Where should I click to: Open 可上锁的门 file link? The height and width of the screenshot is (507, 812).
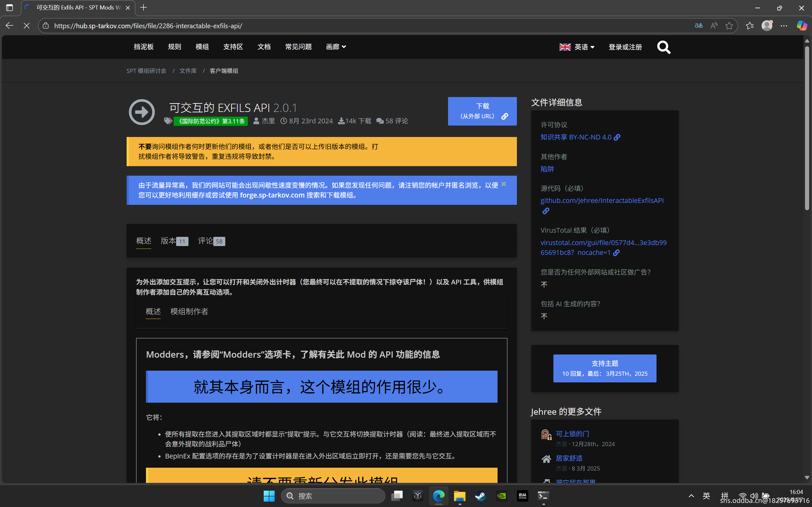[x=572, y=434]
